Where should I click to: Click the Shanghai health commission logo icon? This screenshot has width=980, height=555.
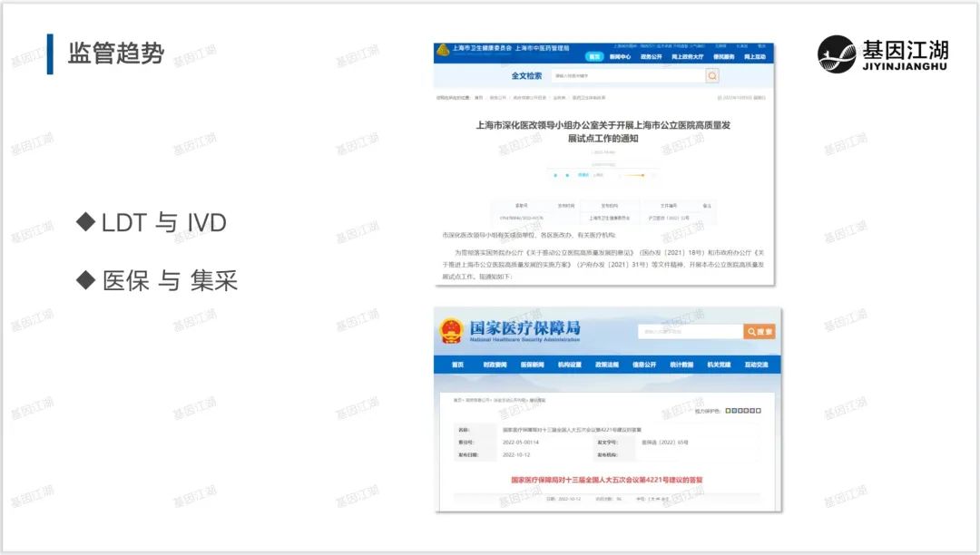click(x=443, y=48)
